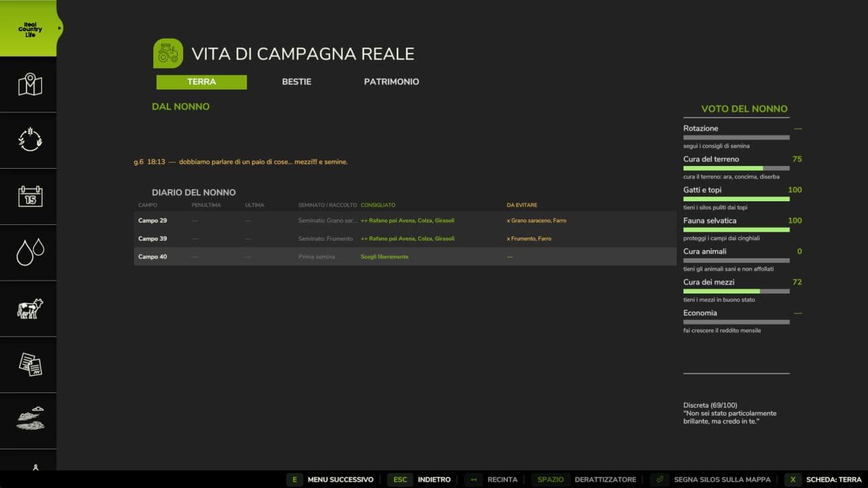Click the E key hint icon
The width and height of the screenshot is (868, 488).
[294, 480]
